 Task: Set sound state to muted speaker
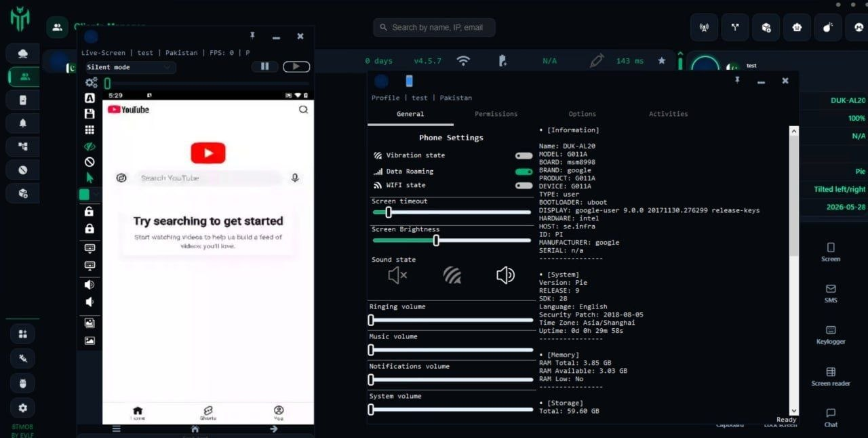[x=397, y=275]
